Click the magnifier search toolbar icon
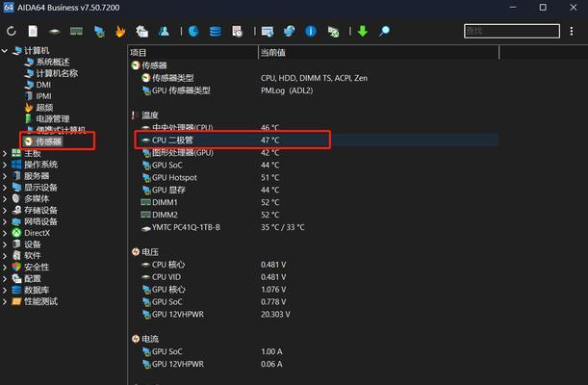 click(x=384, y=31)
